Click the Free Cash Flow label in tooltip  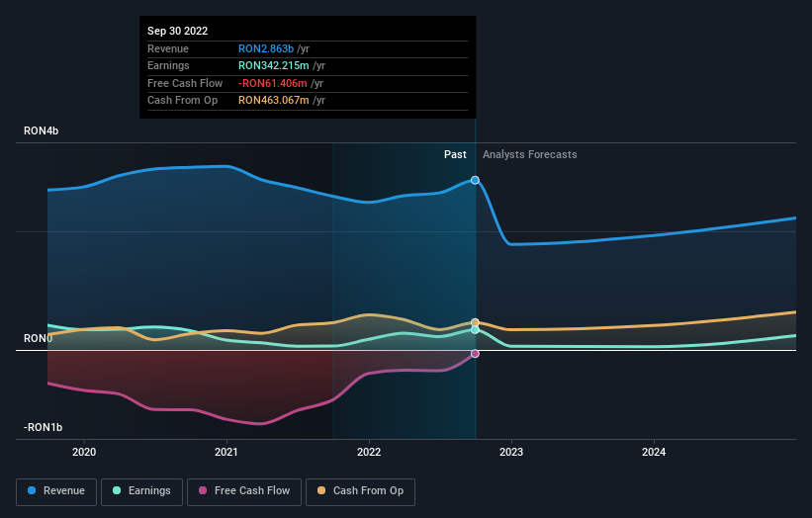pos(185,83)
